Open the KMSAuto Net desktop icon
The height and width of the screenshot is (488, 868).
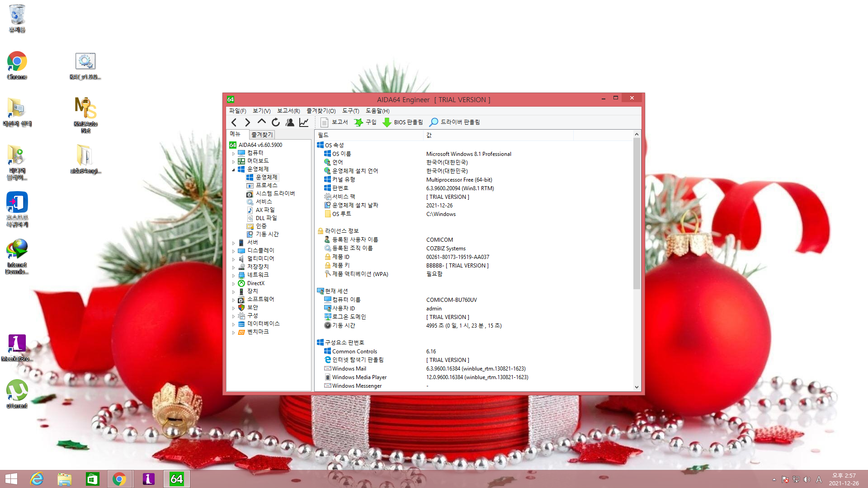click(x=85, y=115)
